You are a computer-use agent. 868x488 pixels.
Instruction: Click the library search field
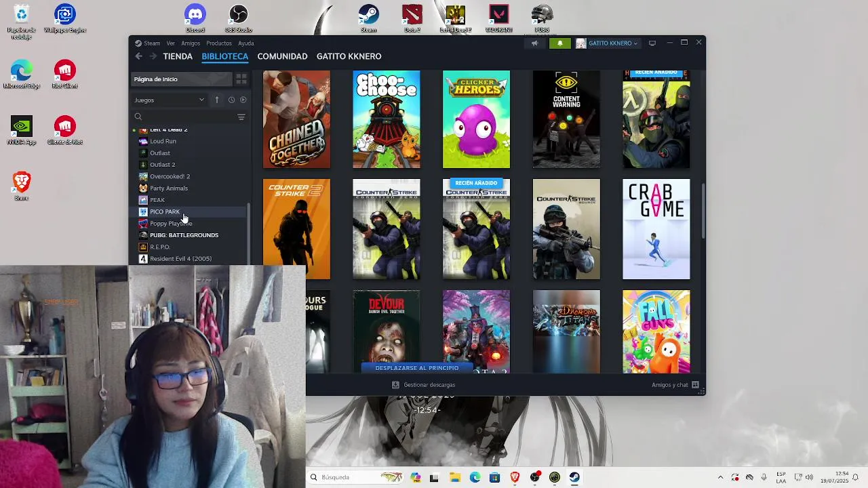coord(183,117)
